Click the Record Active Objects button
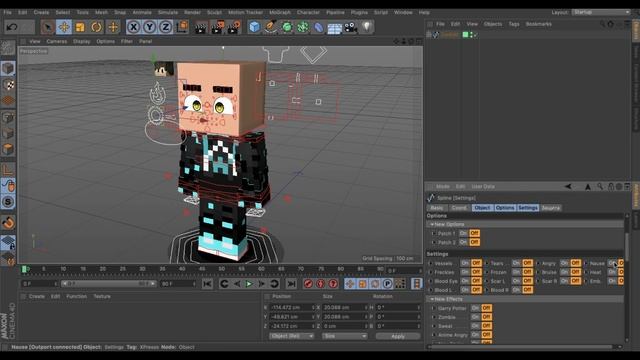This screenshot has height=360, width=640. (308, 284)
